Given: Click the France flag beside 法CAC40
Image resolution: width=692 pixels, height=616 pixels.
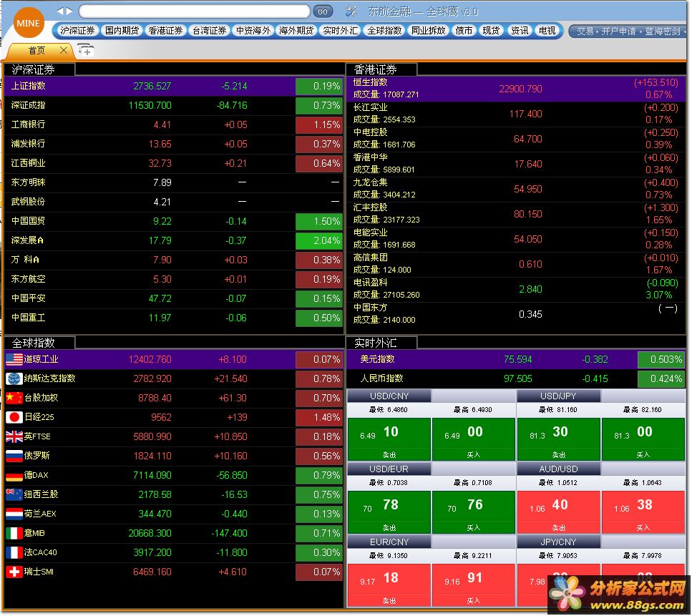Looking at the screenshot, I should click(14, 553).
